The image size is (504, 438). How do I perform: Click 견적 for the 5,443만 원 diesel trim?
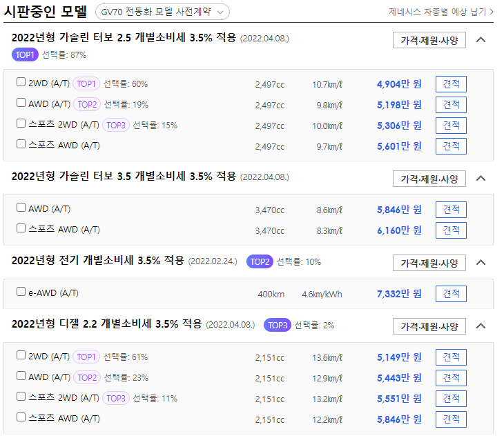pos(451,378)
